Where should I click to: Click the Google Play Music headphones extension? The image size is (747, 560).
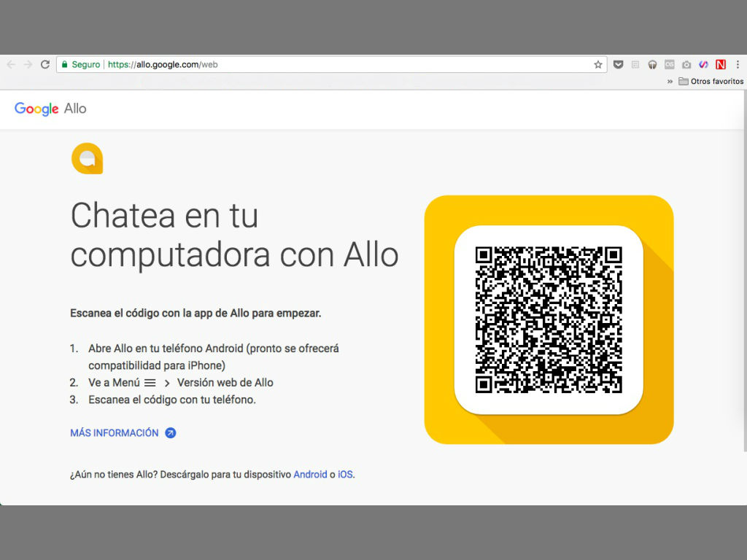click(651, 64)
